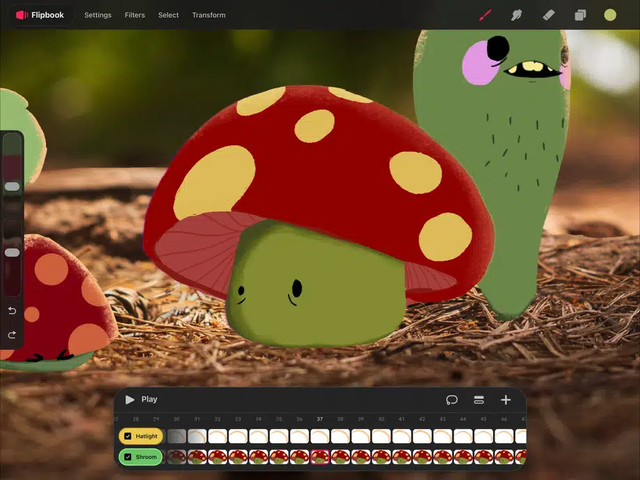The width and height of the screenshot is (640, 480).
Task: Click the Flipbook app logo
Action: pos(22,15)
